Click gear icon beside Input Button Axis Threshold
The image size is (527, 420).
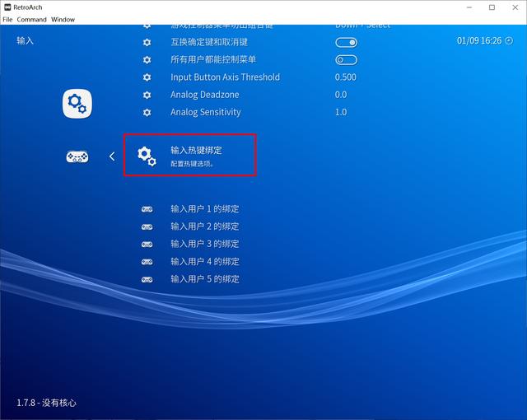[x=147, y=77]
